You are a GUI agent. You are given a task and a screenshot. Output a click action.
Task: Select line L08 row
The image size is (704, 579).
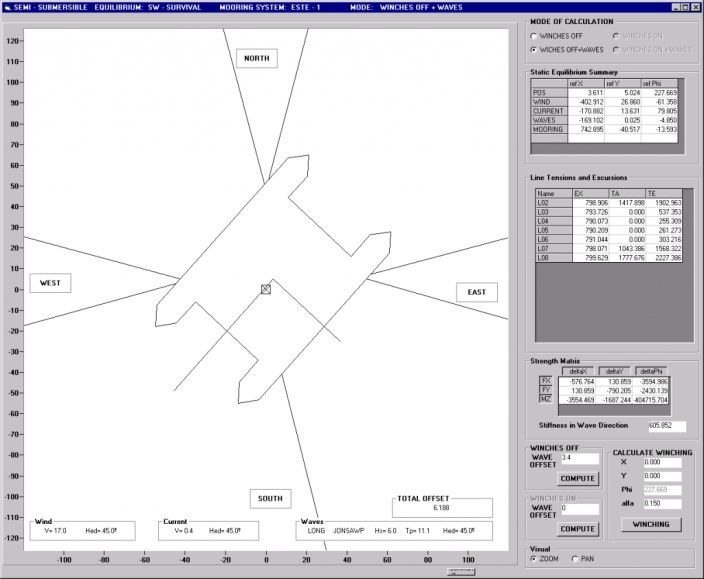pyautogui.click(x=609, y=258)
